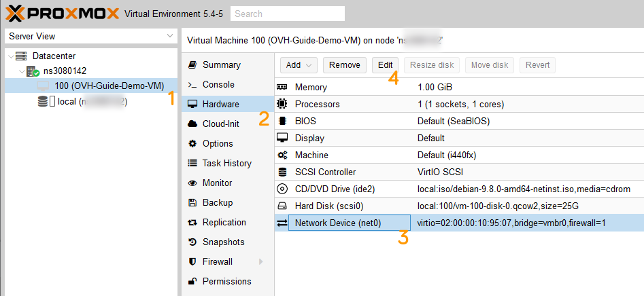
Task: Open the Add dropdown button
Action: (299, 65)
